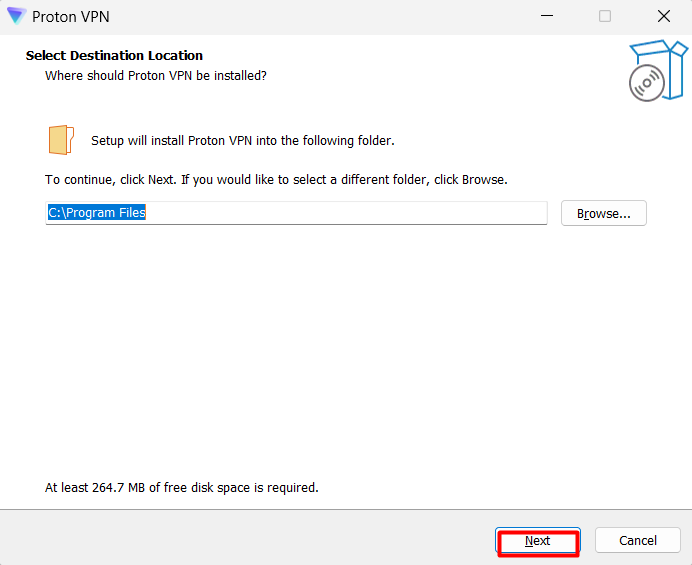
Task: Cancel the Proton VPN installation
Action: (638, 540)
